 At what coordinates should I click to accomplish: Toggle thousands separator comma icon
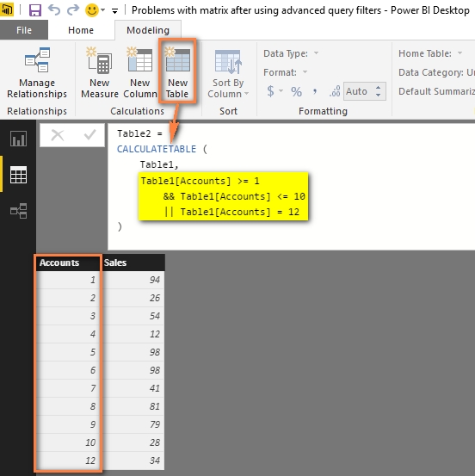coord(315,91)
